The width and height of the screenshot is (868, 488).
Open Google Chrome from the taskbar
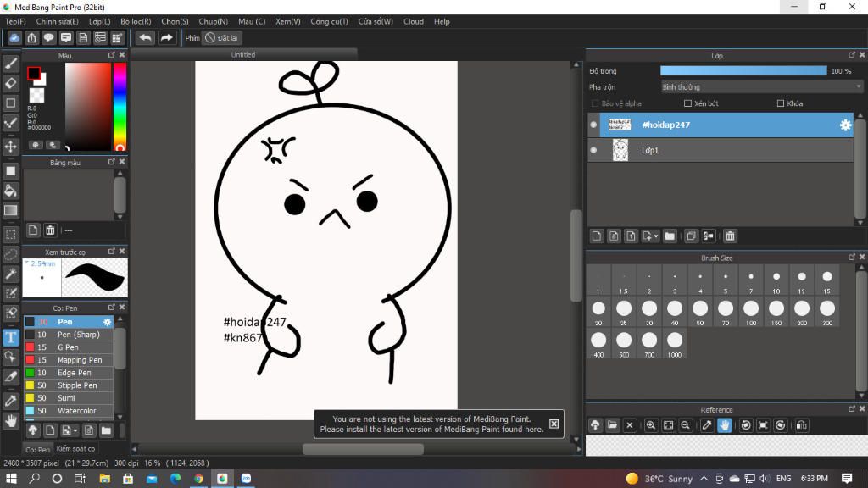(x=198, y=478)
